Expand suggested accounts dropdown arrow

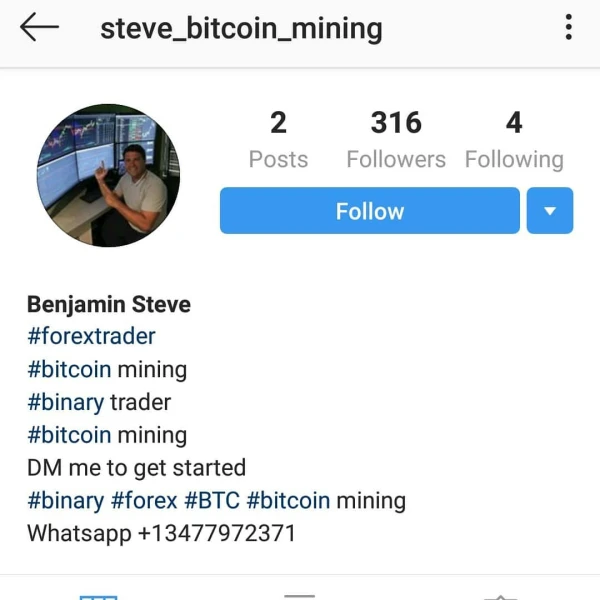pyautogui.click(x=550, y=210)
